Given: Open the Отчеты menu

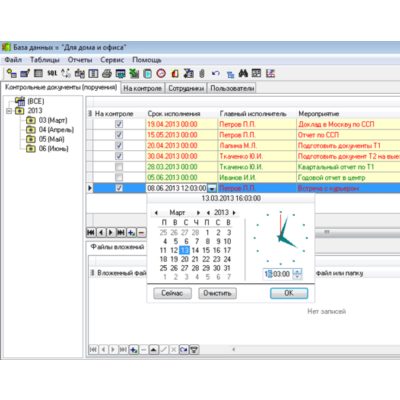Looking at the screenshot, I should (x=80, y=60).
